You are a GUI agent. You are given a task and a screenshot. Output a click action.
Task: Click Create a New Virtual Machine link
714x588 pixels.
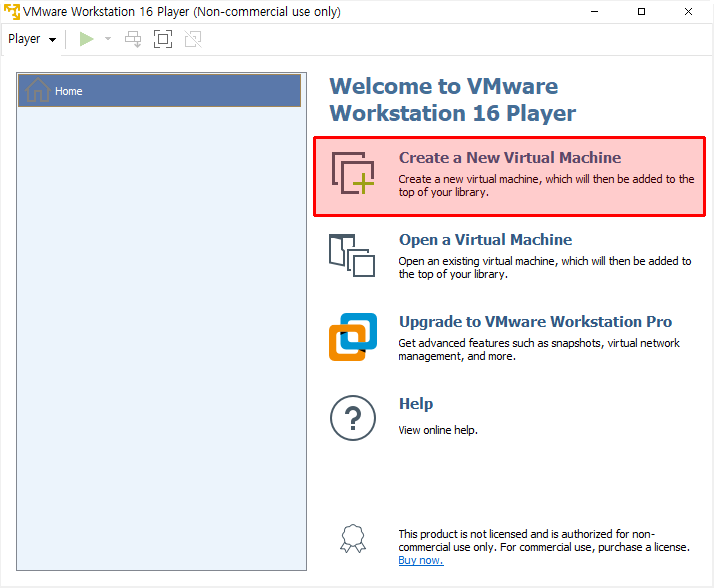pyautogui.click(x=510, y=158)
